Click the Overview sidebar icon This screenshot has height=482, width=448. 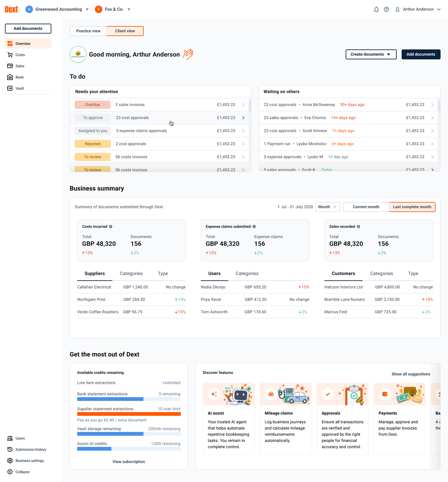(x=10, y=44)
